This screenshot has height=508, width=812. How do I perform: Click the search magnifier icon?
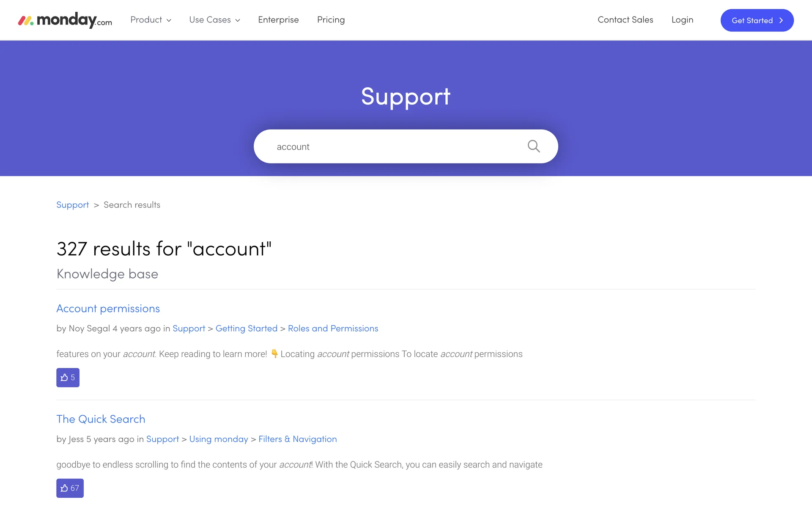tap(533, 146)
